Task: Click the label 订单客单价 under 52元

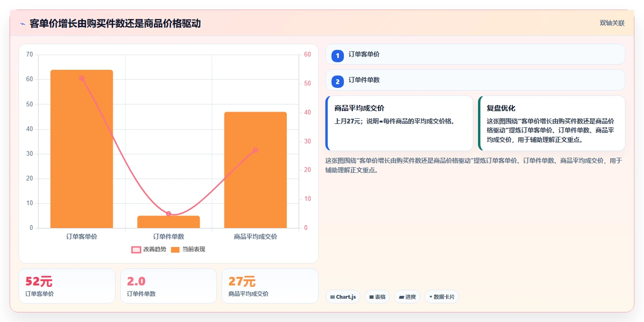Action: (39, 294)
